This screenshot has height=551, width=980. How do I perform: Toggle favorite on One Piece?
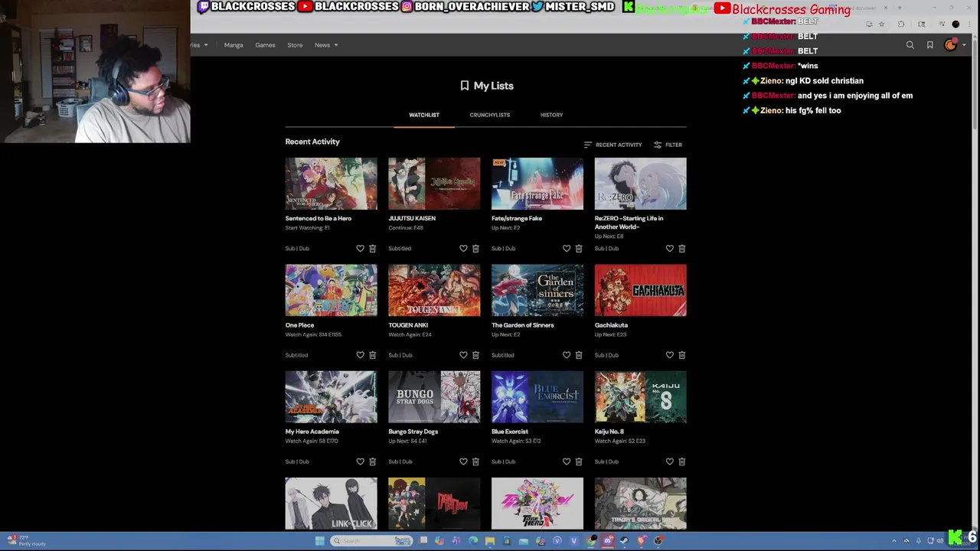pos(361,355)
